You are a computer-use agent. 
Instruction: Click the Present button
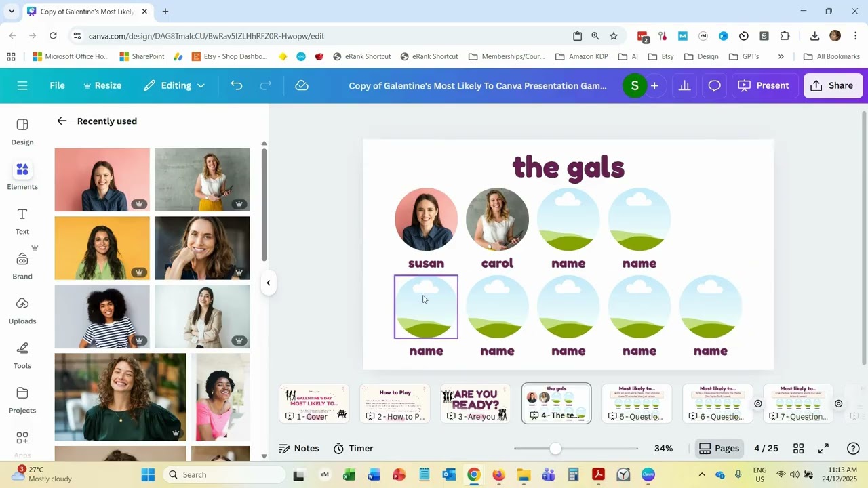764,85
